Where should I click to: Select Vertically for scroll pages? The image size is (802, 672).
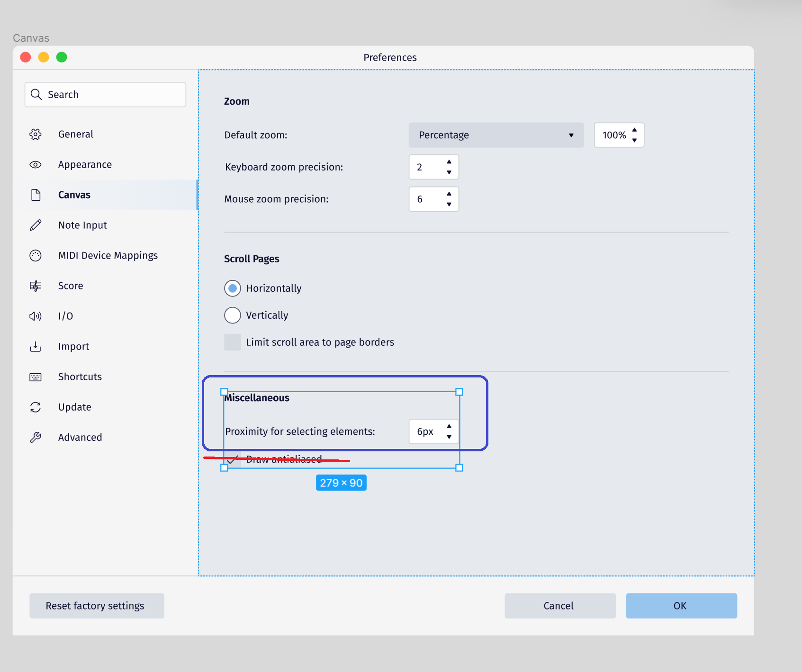click(x=233, y=315)
